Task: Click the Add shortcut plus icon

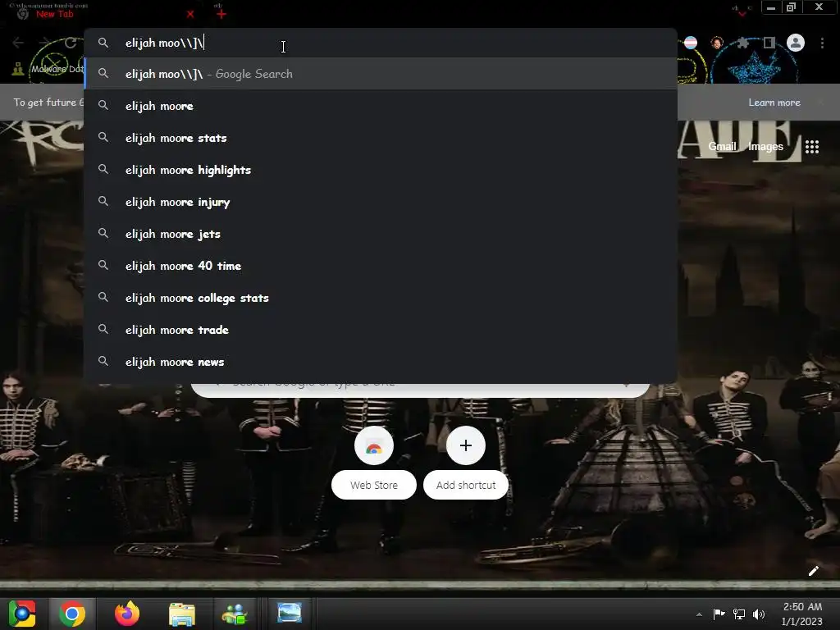Action: click(x=466, y=445)
